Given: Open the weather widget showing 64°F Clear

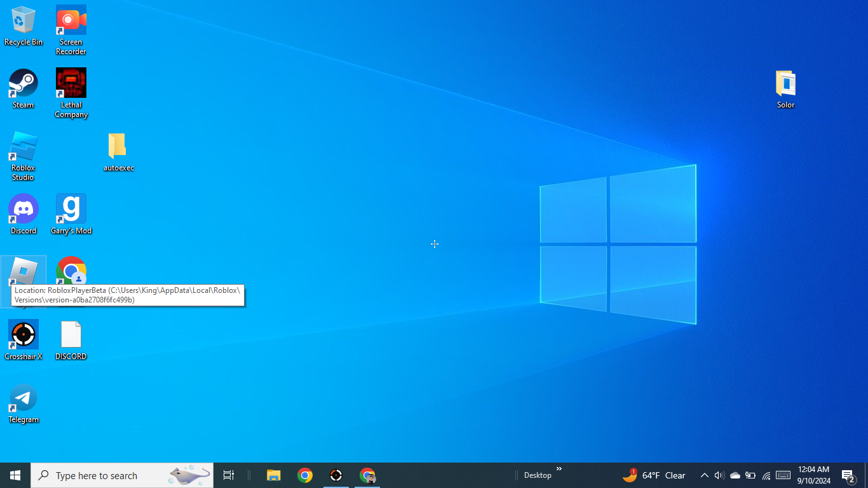Looking at the screenshot, I should click(654, 475).
